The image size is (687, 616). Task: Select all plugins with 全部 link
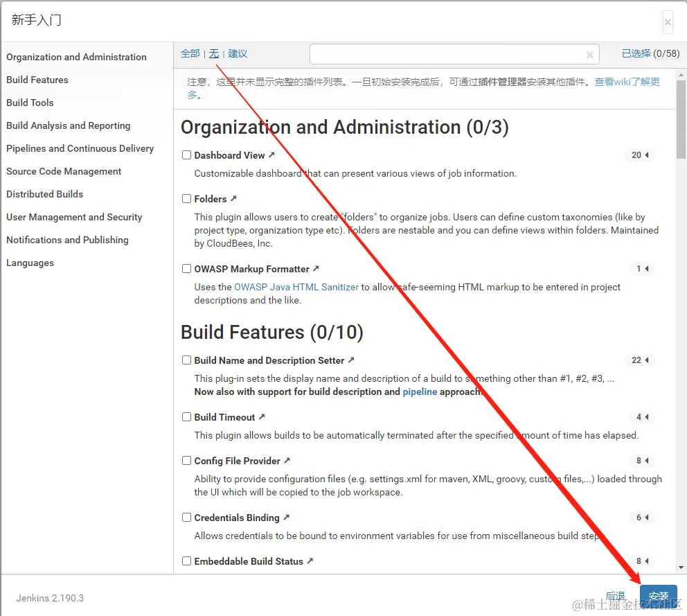pos(190,53)
